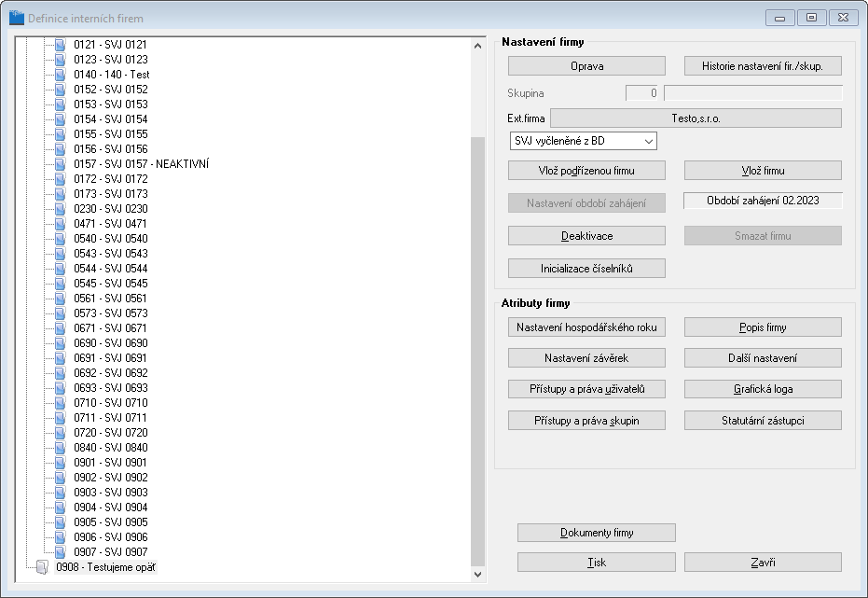Select tree row 0155 - SVJ 0155
This screenshot has height=598, width=868.
coord(111,134)
